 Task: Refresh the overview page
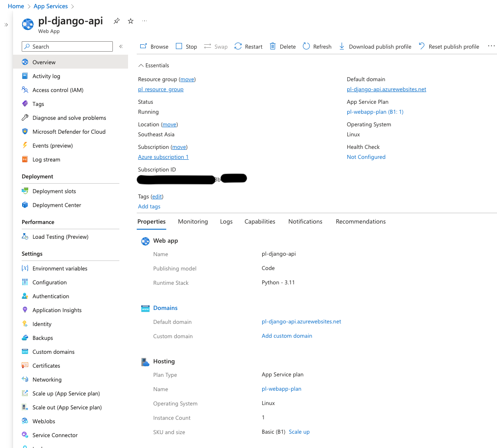(317, 46)
